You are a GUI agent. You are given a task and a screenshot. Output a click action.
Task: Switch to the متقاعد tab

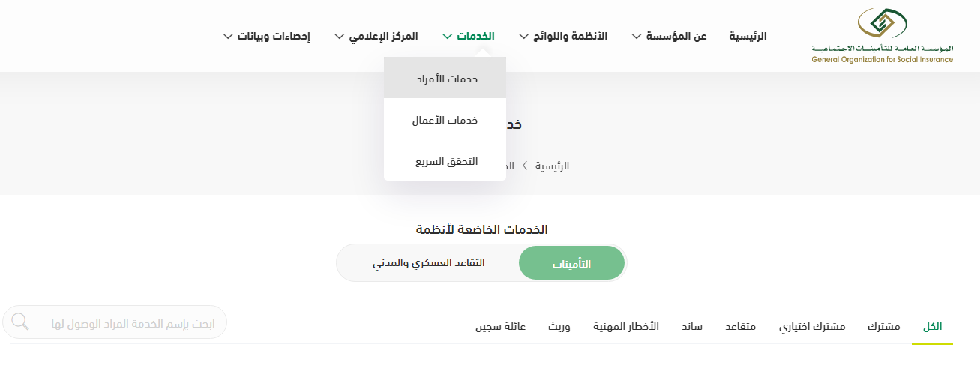tap(740, 327)
